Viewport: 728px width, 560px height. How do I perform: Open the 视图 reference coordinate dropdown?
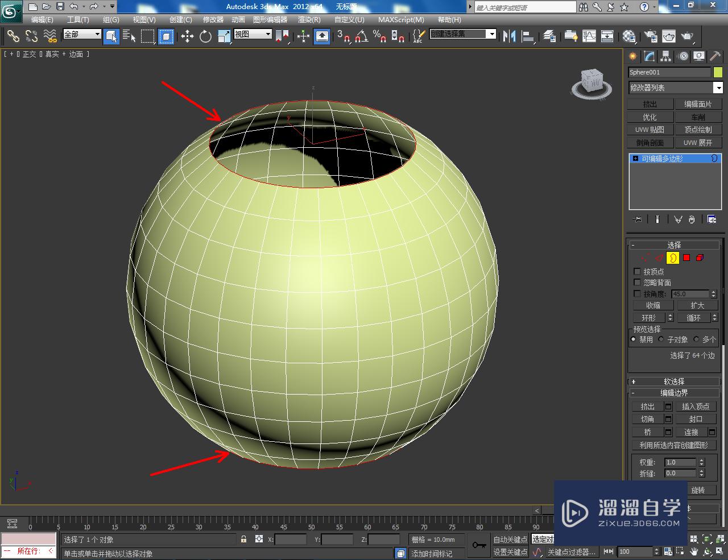[x=253, y=34]
